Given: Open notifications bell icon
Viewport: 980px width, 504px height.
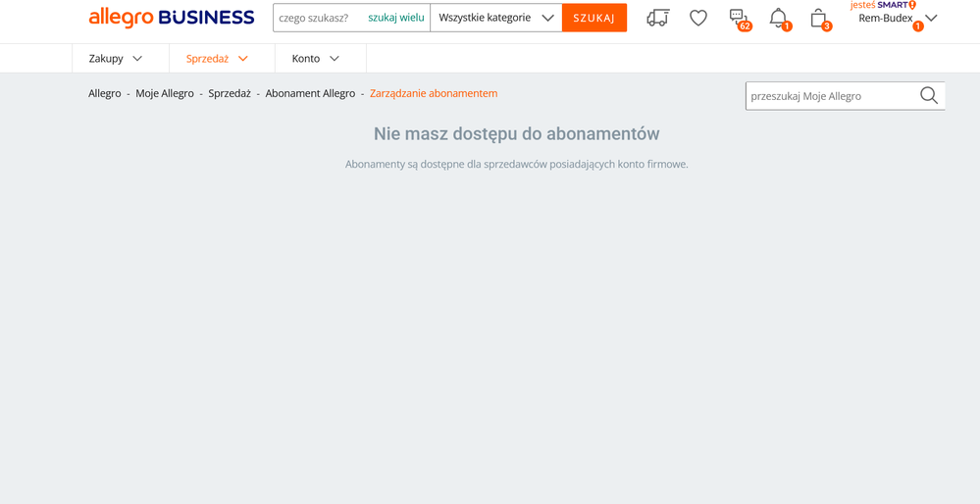Looking at the screenshot, I should coord(778,18).
